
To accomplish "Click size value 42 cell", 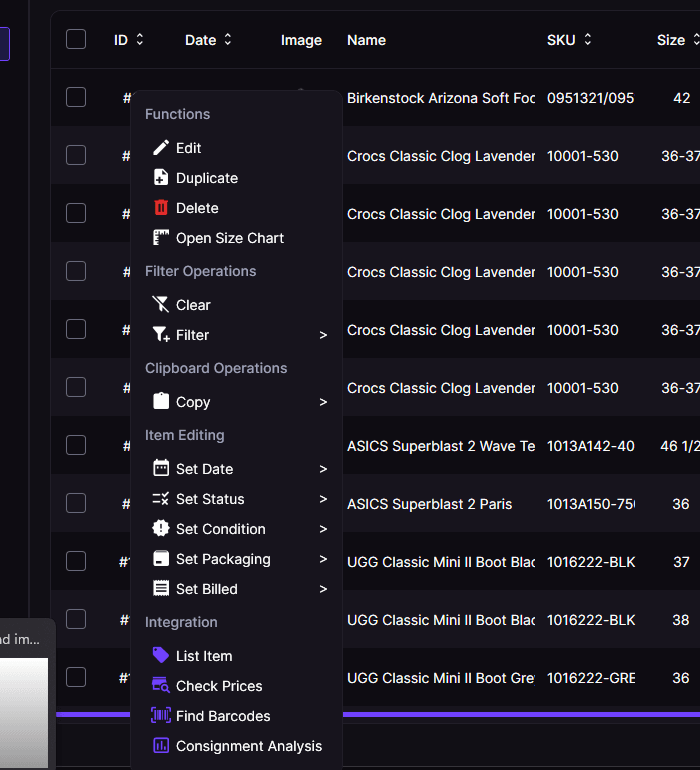I will click(681, 98).
